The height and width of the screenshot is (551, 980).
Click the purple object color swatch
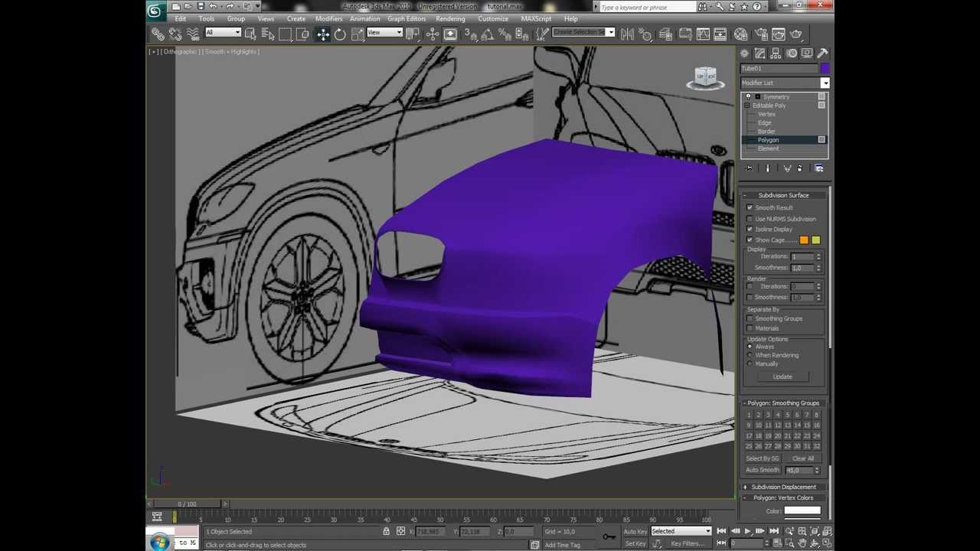(x=825, y=68)
